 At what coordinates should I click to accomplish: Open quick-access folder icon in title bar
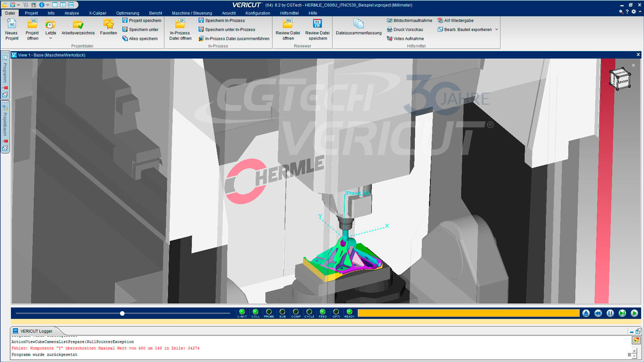click(4, 5)
